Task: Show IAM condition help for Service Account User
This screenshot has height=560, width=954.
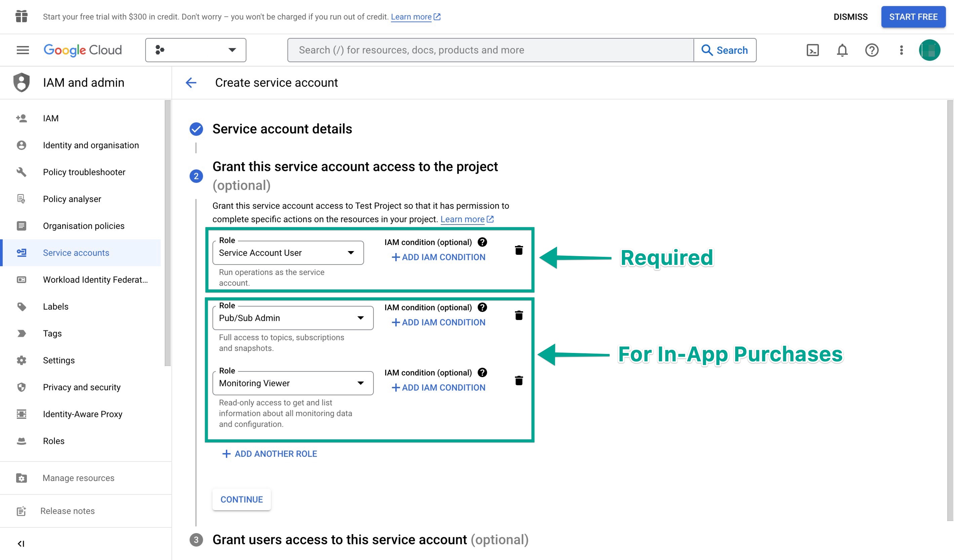Action: click(x=482, y=242)
